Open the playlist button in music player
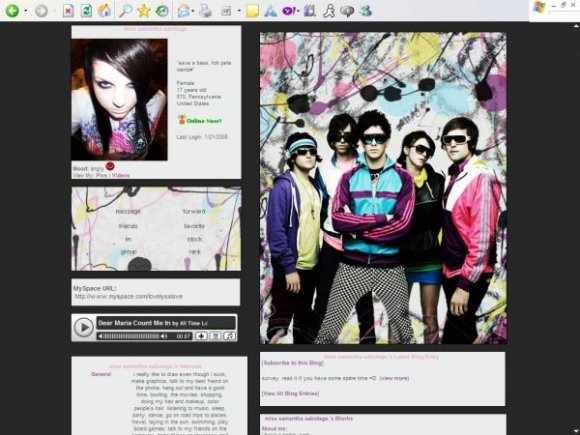The width and height of the screenshot is (580, 435). (x=215, y=336)
